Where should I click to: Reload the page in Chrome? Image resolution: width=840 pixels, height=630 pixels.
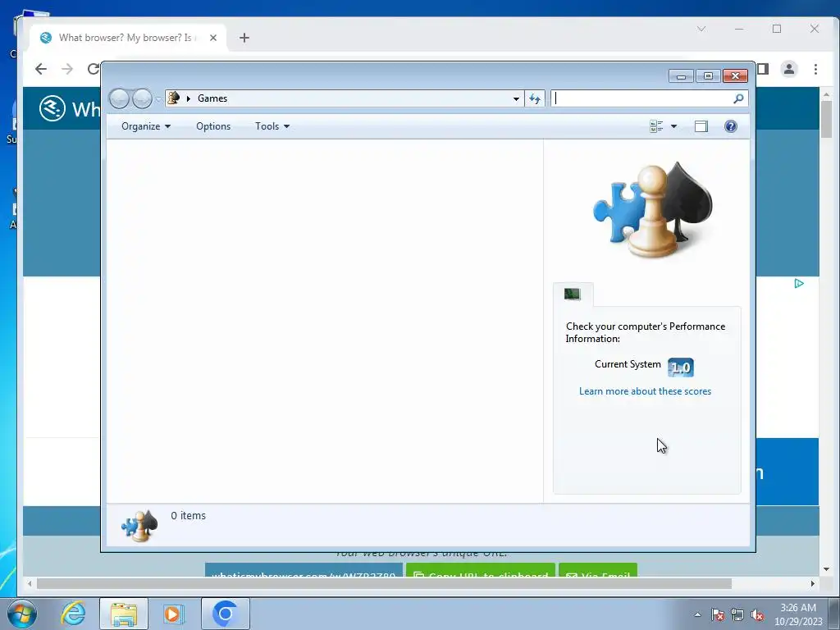tap(94, 69)
